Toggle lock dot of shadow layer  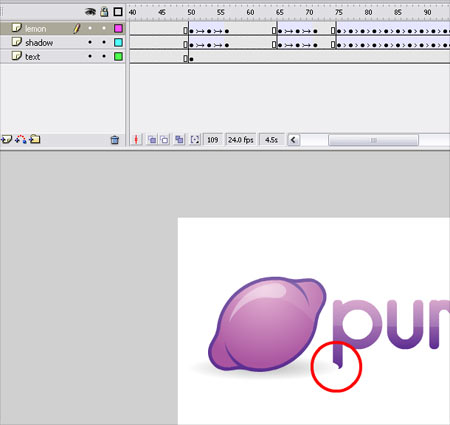coord(104,42)
